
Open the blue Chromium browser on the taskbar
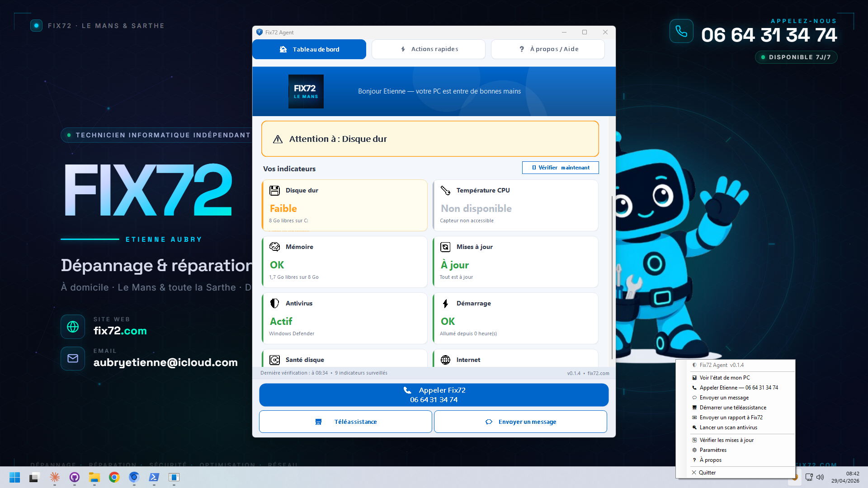tap(134, 477)
